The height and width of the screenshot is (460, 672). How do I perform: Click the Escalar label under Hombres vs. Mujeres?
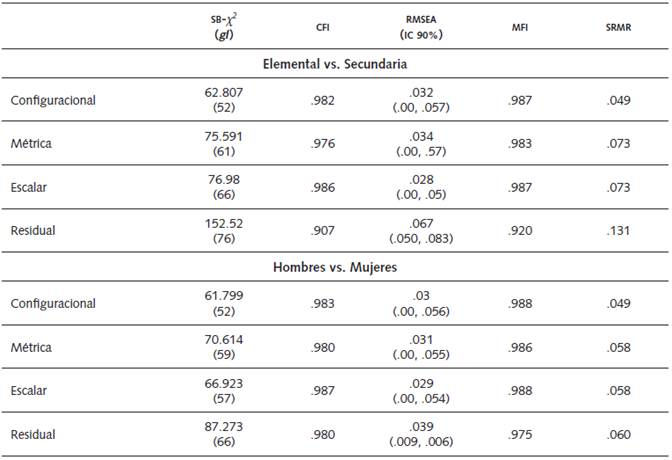[29, 391]
